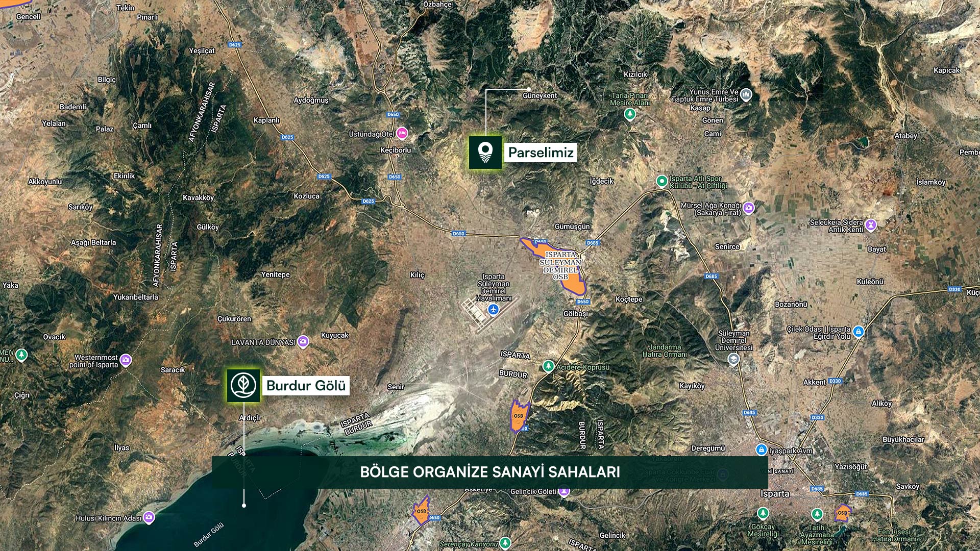Click the Hulusi Kılıncın Adası camera marker

click(149, 517)
